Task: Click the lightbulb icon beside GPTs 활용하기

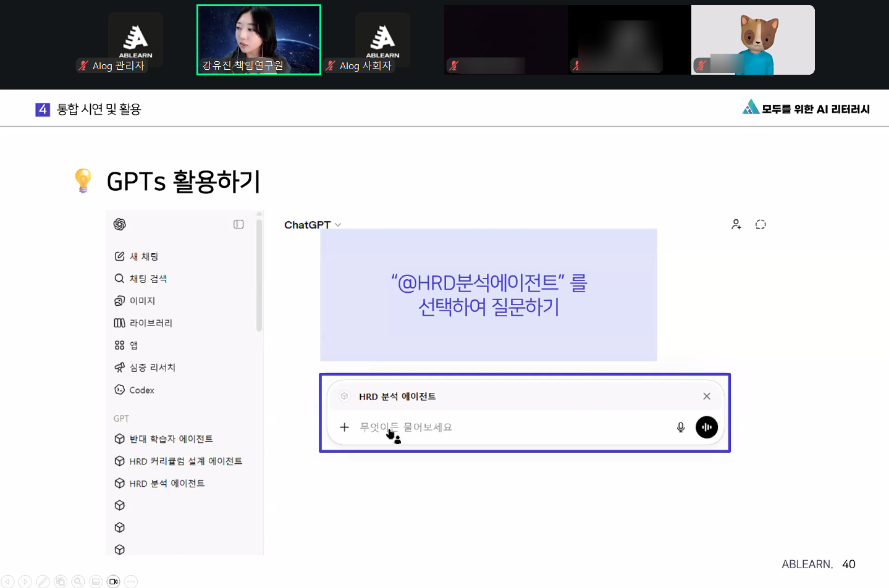Action: click(83, 180)
